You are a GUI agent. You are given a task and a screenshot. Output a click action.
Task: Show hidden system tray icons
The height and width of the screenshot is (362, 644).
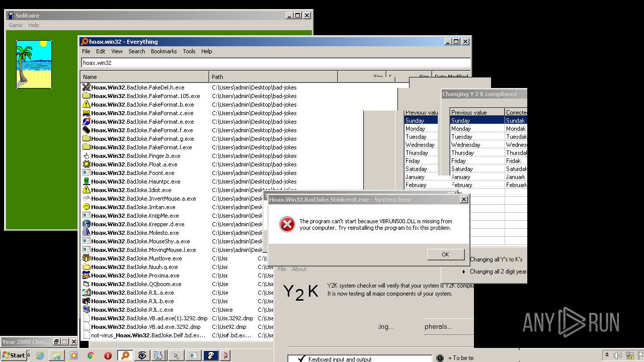(607, 355)
